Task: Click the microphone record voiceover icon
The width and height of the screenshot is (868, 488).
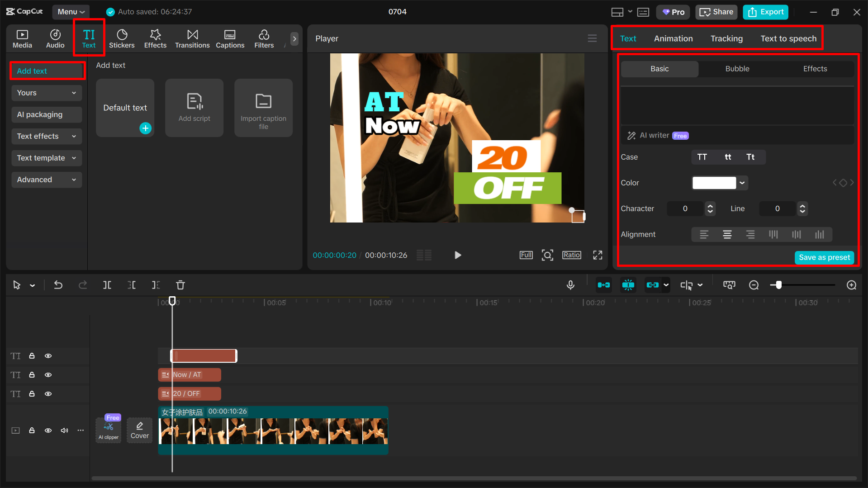Action: (x=570, y=285)
